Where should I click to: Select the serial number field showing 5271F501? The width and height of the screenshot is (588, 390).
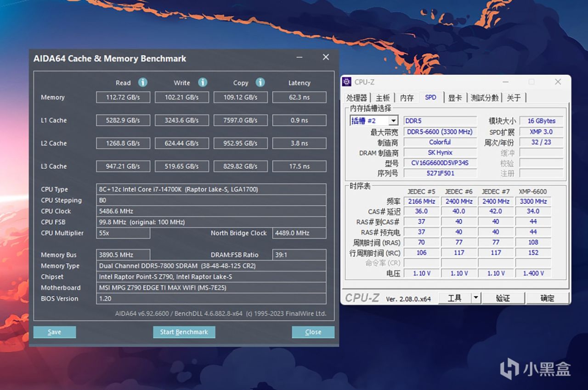(x=440, y=173)
